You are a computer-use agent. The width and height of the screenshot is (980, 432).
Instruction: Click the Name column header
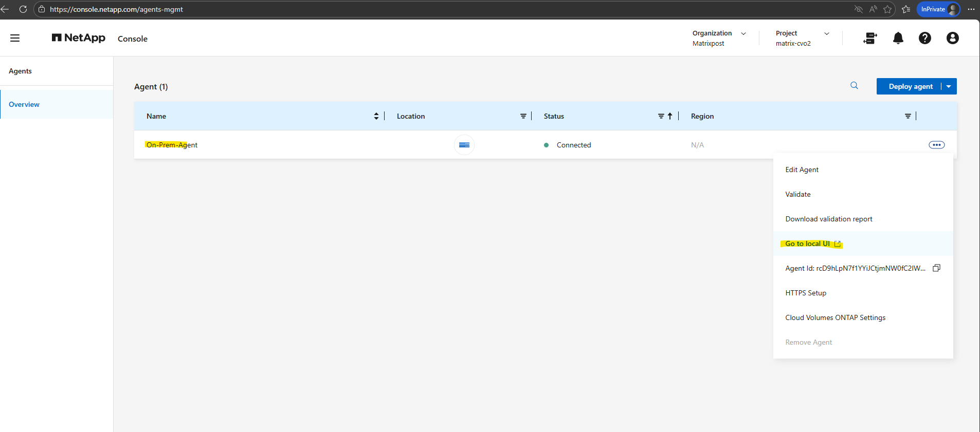click(156, 116)
